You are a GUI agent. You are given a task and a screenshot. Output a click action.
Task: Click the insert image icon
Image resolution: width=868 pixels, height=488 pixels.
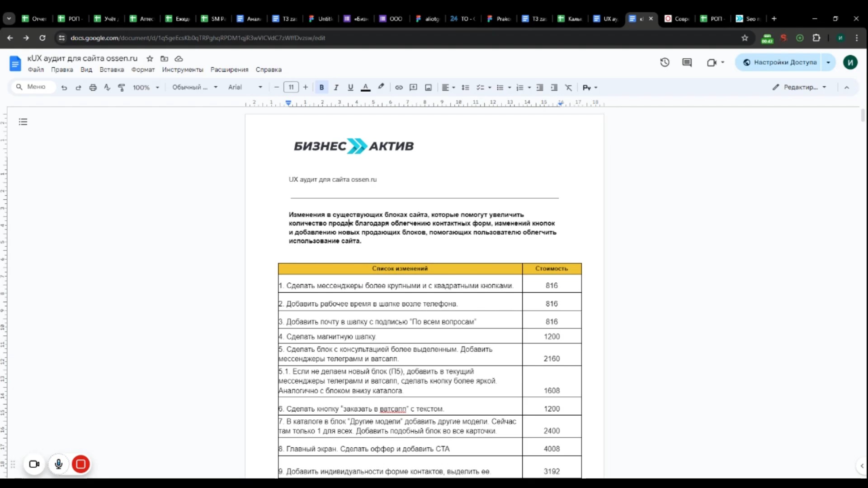pyautogui.click(x=428, y=88)
